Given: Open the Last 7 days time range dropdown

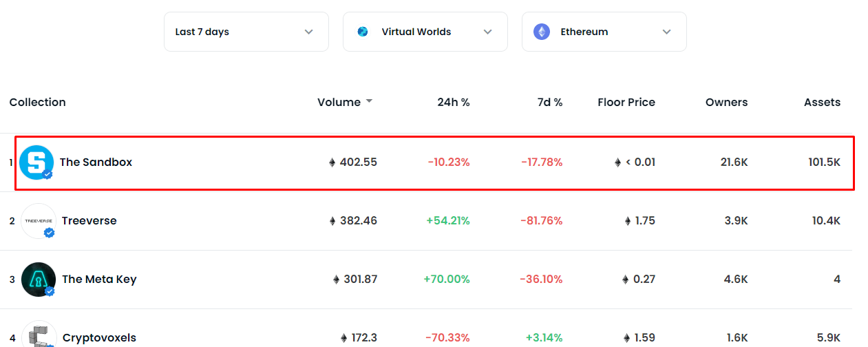Looking at the screenshot, I should point(246,32).
